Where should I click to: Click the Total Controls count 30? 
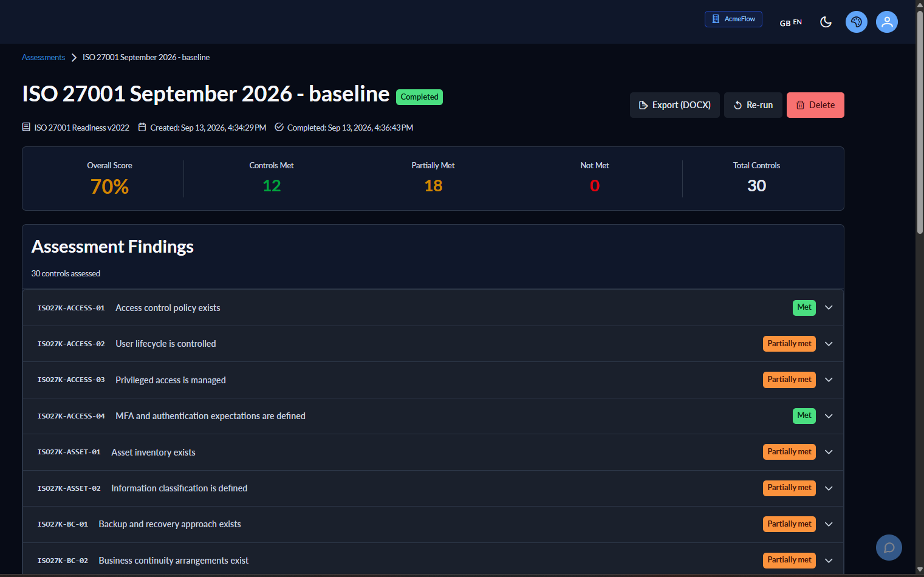(x=756, y=186)
